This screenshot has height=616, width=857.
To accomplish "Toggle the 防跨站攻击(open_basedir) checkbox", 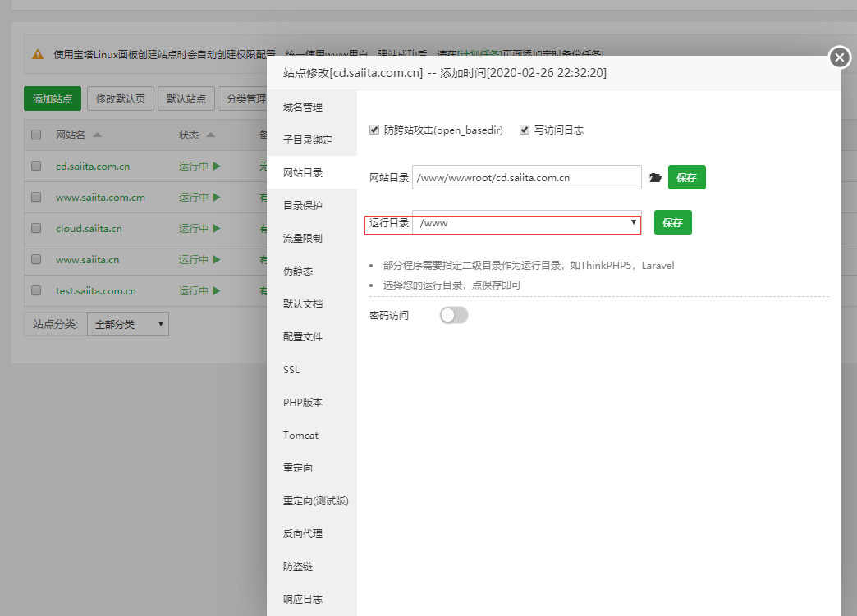I will pyautogui.click(x=374, y=130).
